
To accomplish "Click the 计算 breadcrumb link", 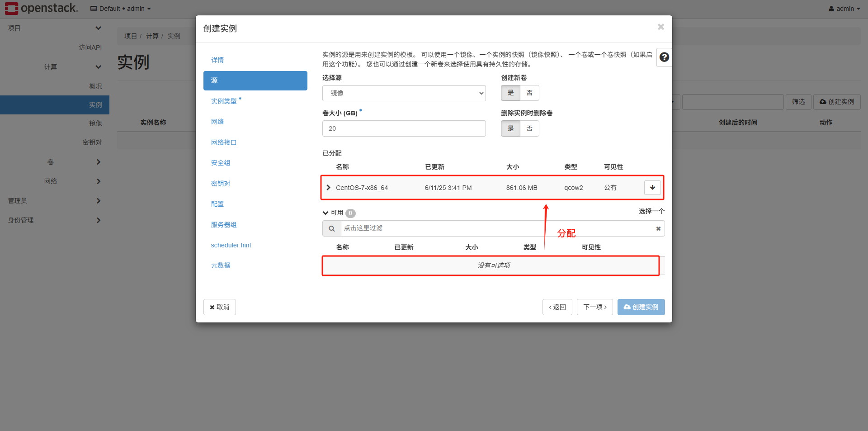I will [x=152, y=36].
